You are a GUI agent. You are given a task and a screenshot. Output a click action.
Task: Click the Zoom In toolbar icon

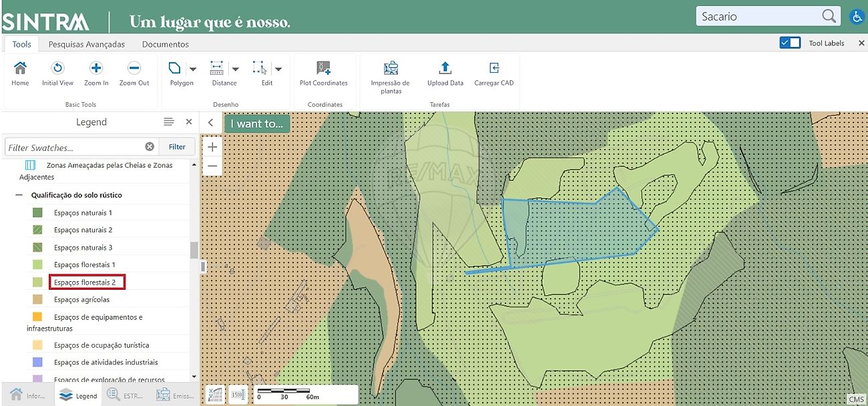(96, 69)
